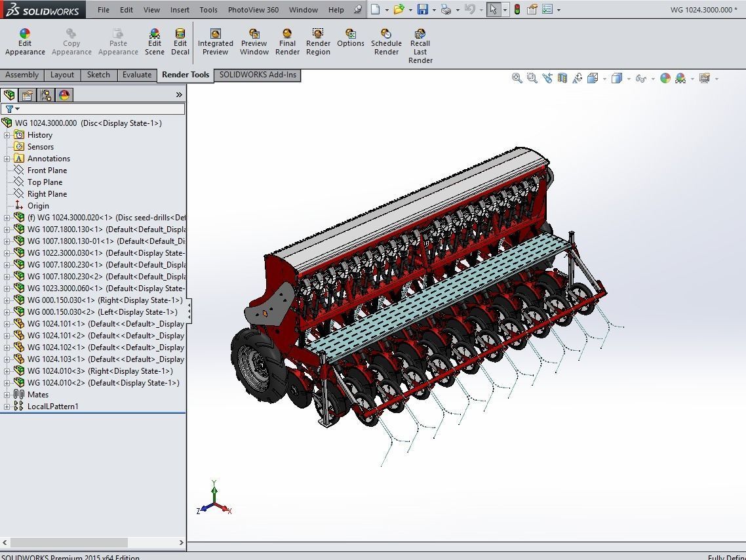Open the Hide/Show Items dropdown arrow
746x560 pixels.
(653, 79)
